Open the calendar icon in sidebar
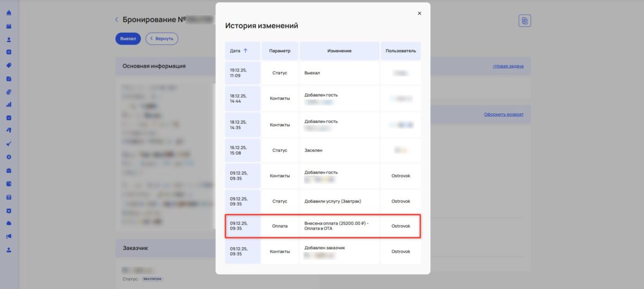The height and width of the screenshot is (289, 644). [9, 26]
